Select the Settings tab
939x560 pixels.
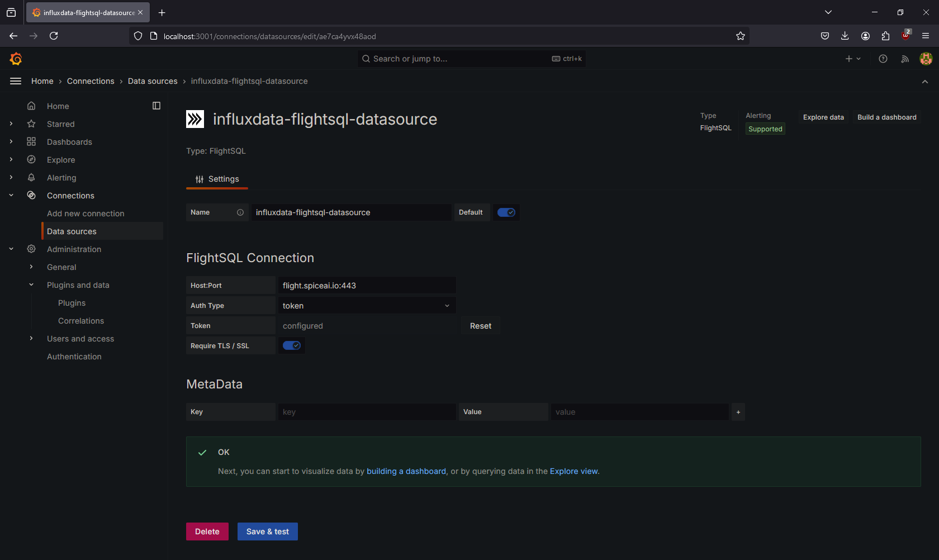(x=217, y=179)
